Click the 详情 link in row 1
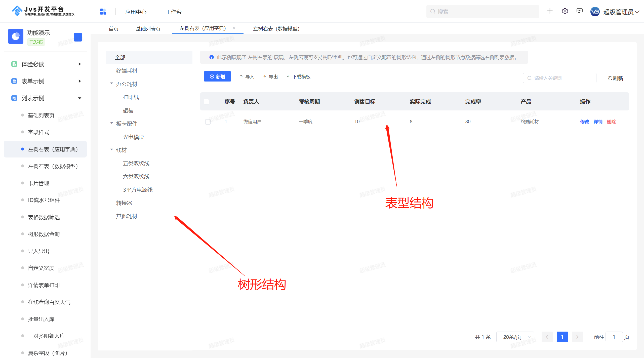The width and height of the screenshot is (644, 358). point(598,122)
